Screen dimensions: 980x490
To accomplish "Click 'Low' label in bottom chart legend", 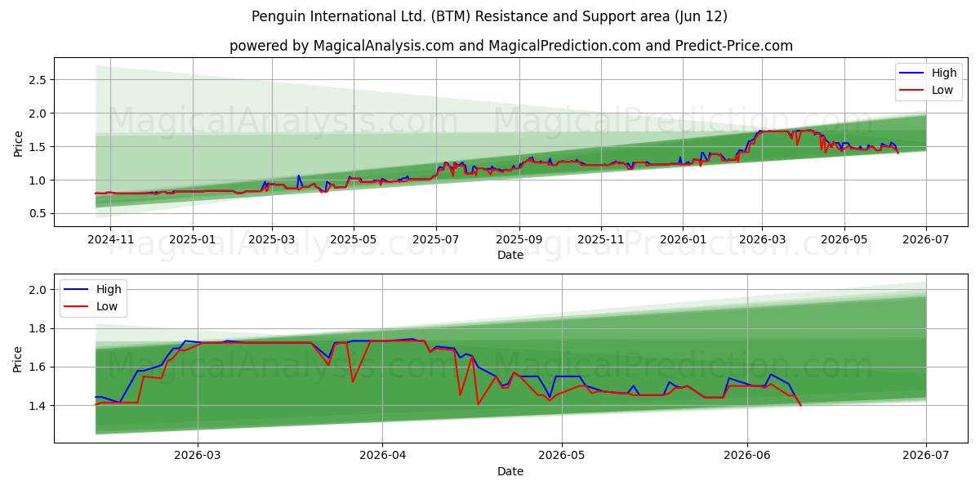I will 107,306.
